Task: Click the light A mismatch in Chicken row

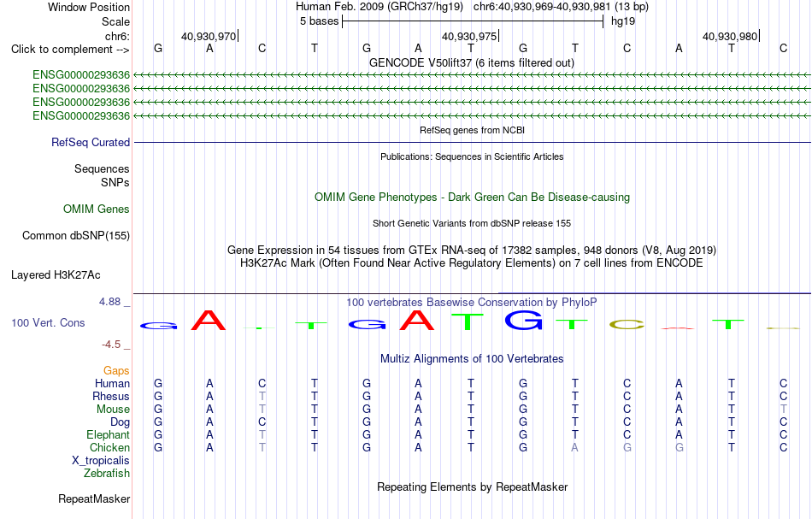Action: [x=575, y=447]
